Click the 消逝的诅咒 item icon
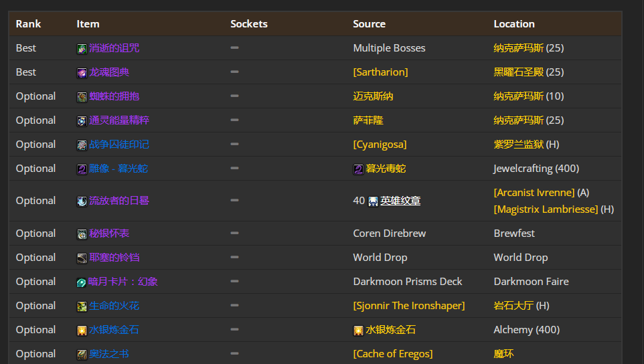Image resolution: width=644 pixels, height=364 pixels. pos(82,49)
